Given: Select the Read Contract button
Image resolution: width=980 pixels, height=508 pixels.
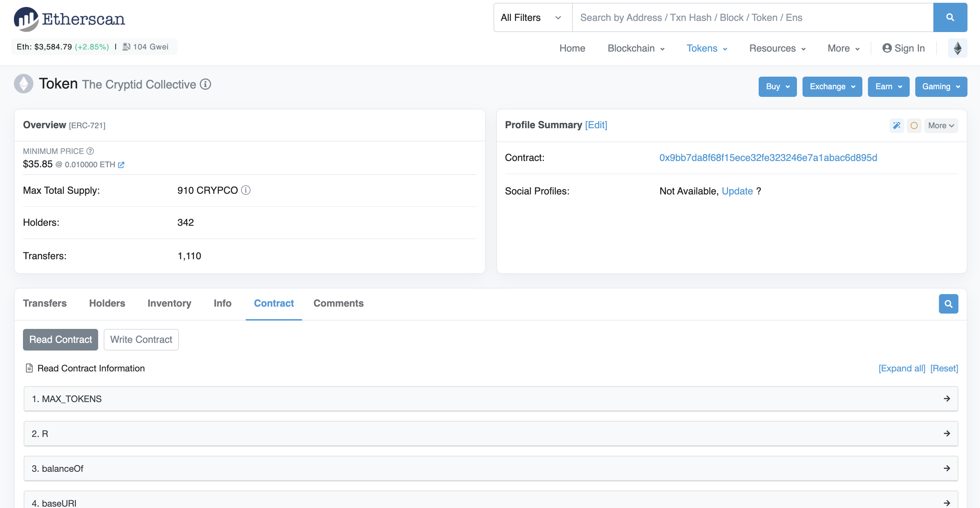Looking at the screenshot, I should 61,339.
